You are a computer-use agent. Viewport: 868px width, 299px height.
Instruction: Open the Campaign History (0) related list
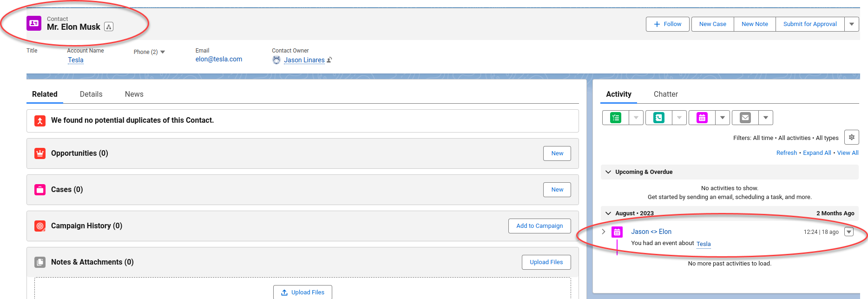[87, 226]
